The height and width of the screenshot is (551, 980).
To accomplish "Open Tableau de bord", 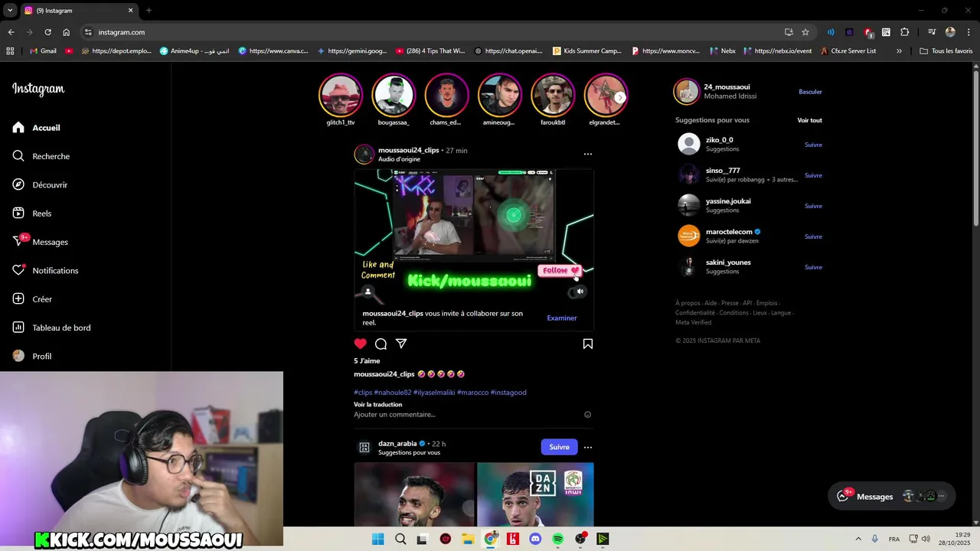I will (51, 328).
